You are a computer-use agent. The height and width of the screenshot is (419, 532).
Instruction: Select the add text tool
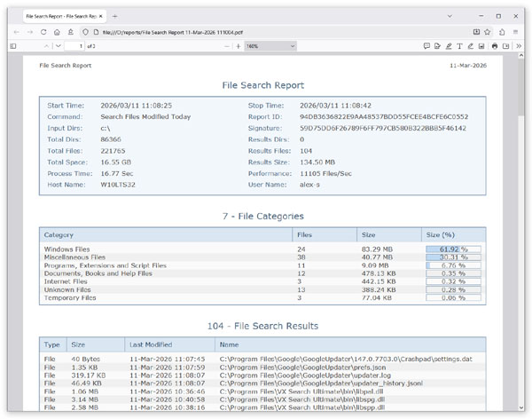point(459,46)
